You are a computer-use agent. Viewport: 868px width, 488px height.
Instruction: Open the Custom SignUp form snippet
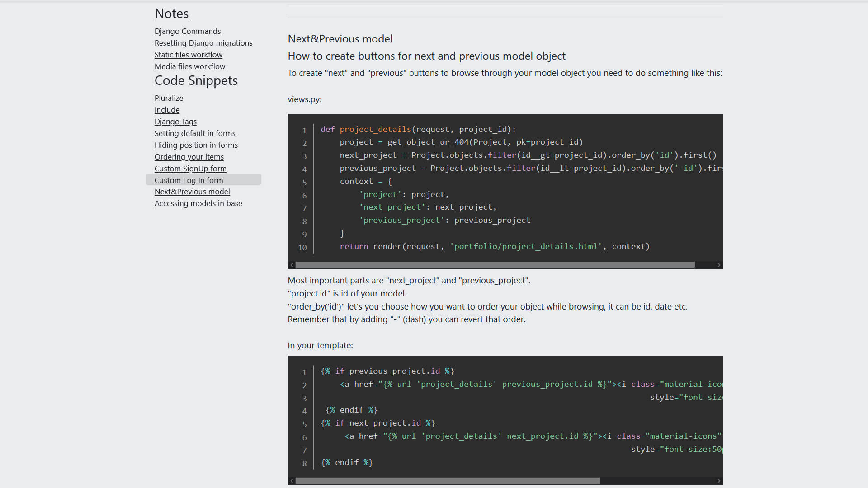pos(190,169)
